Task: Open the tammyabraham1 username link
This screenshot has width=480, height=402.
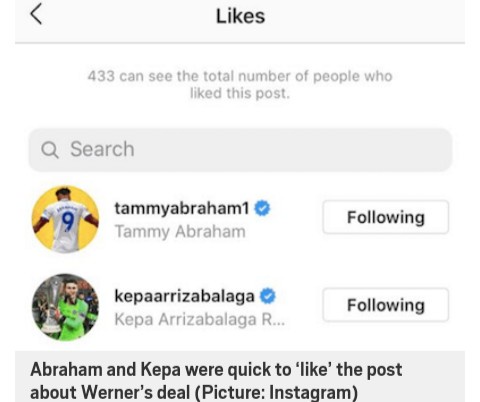Action: coord(182,208)
